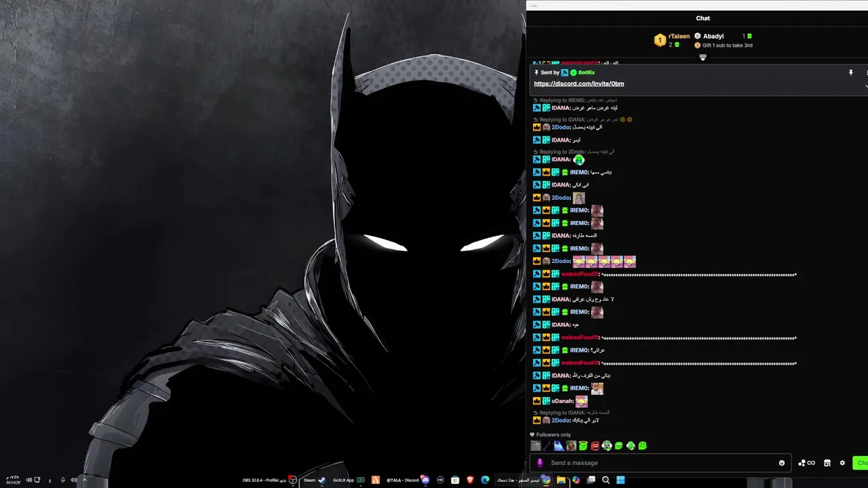Click the green emote in IDANA's message
The width and height of the screenshot is (868, 488).
point(578,159)
